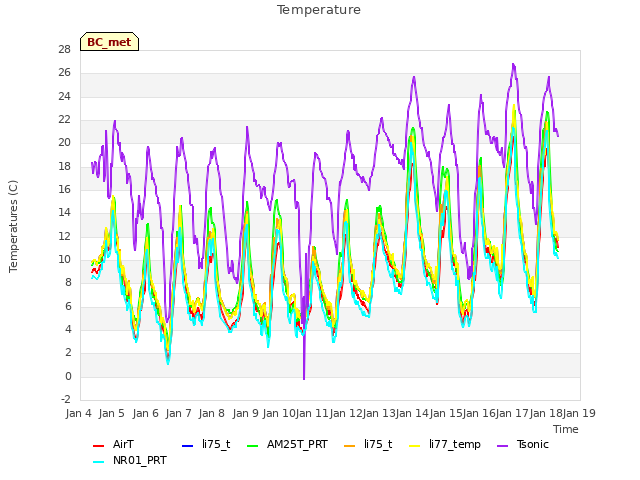Click the purple Tsonic legend swatch
The width and height of the screenshot is (640, 480).
click(x=502, y=445)
